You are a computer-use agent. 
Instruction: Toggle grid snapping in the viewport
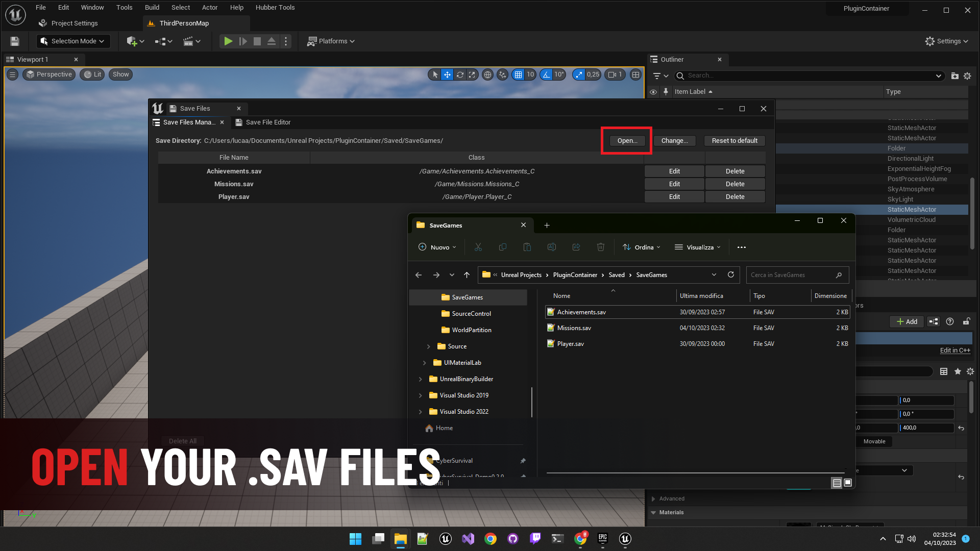(x=518, y=74)
